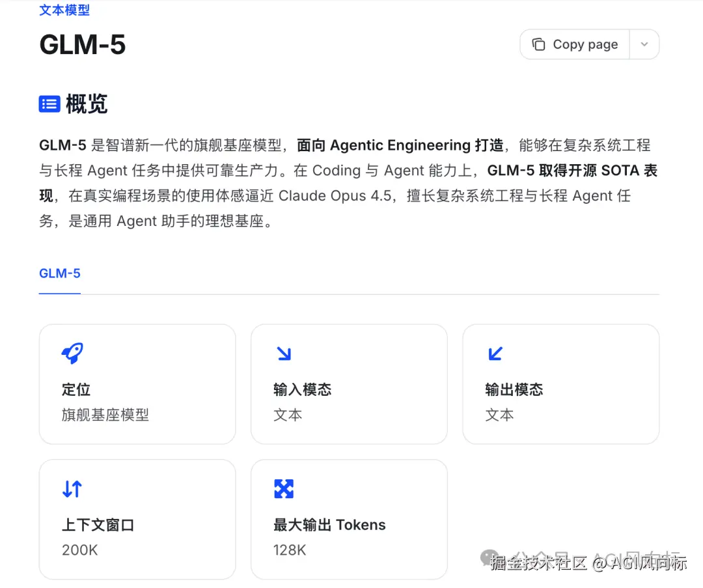Open the dropdown arrow beside Copy page

pyautogui.click(x=644, y=44)
